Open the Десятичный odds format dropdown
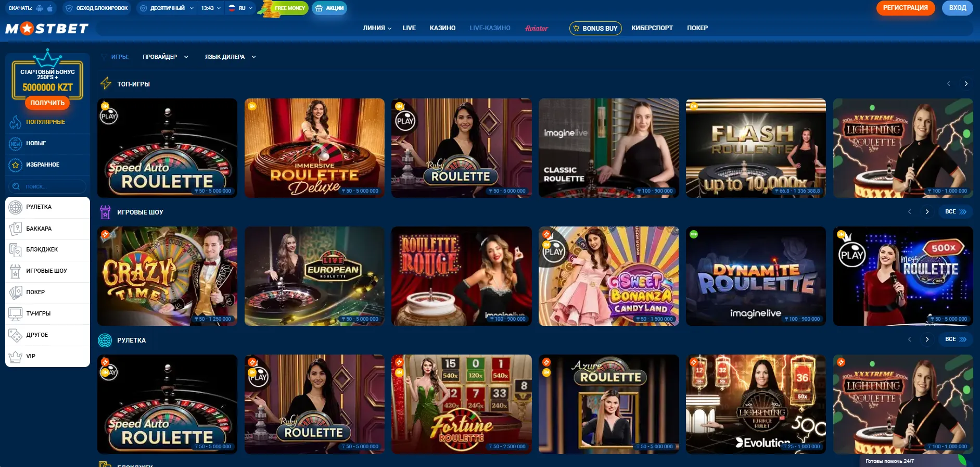This screenshot has width=980, height=467. [x=167, y=8]
